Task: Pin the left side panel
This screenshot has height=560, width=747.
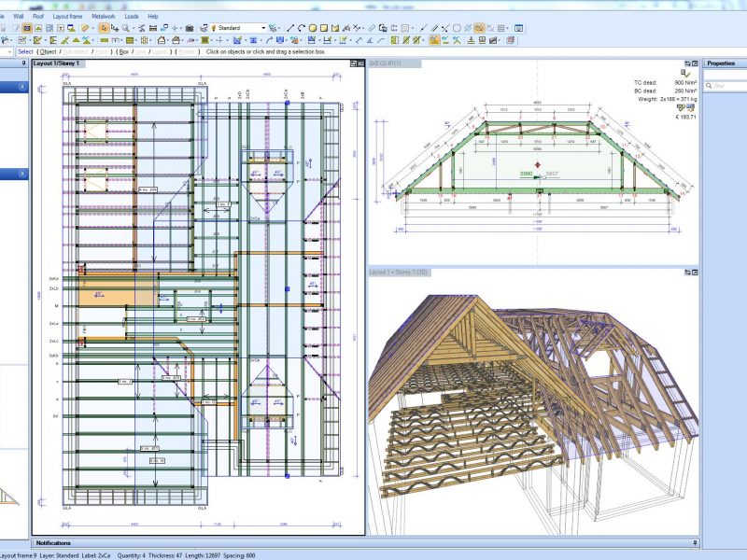Action: pos(23,63)
